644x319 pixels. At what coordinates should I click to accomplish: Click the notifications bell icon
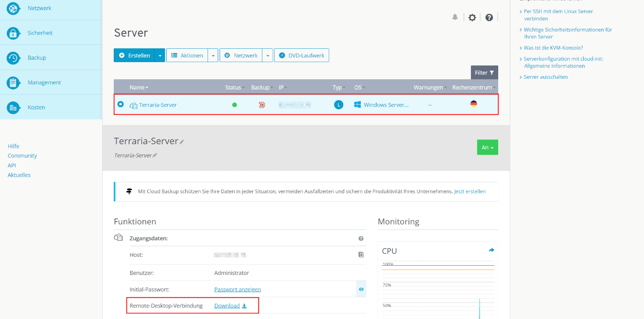coord(455,17)
